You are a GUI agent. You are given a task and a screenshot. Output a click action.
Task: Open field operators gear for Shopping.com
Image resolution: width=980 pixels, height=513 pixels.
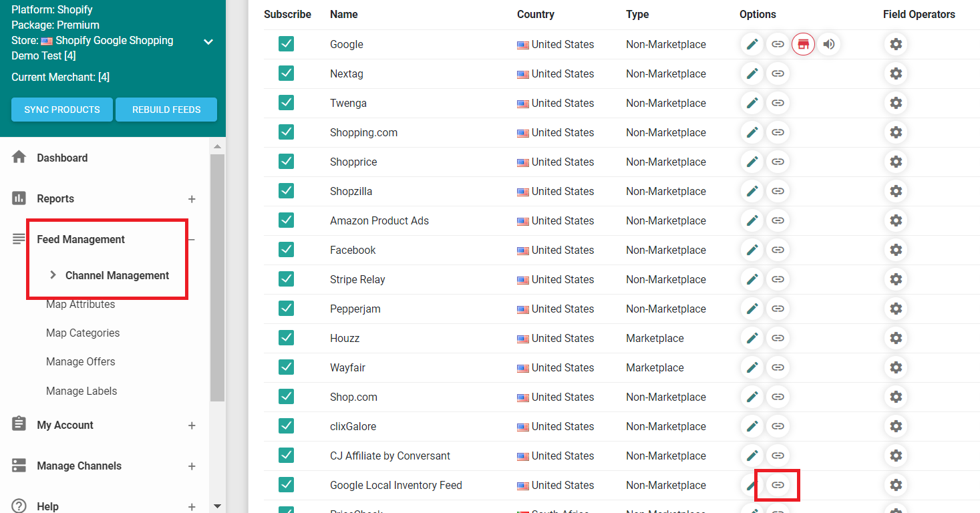tap(896, 132)
